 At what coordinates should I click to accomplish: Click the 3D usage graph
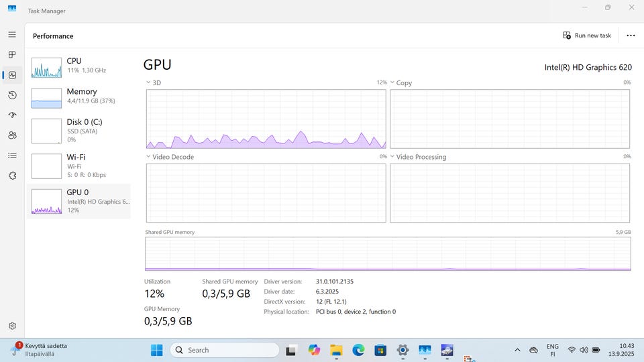click(x=266, y=119)
